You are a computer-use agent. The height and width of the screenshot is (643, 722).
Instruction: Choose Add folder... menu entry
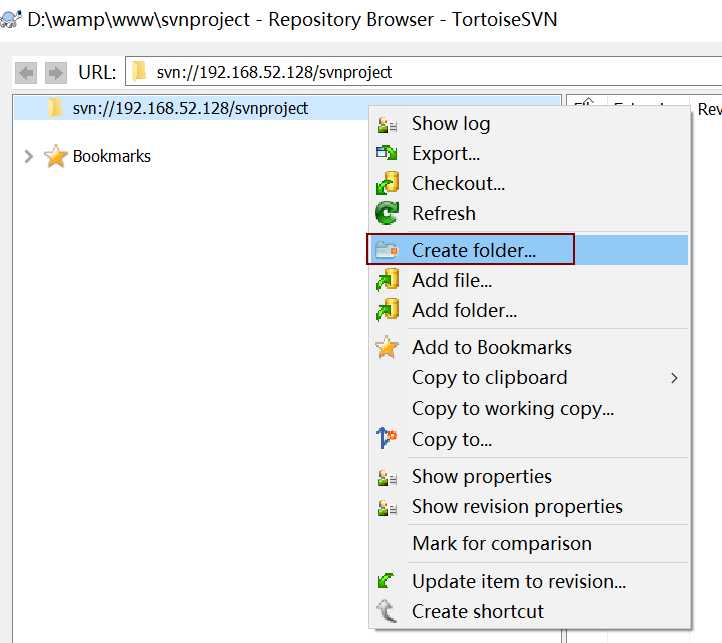tap(529, 310)
